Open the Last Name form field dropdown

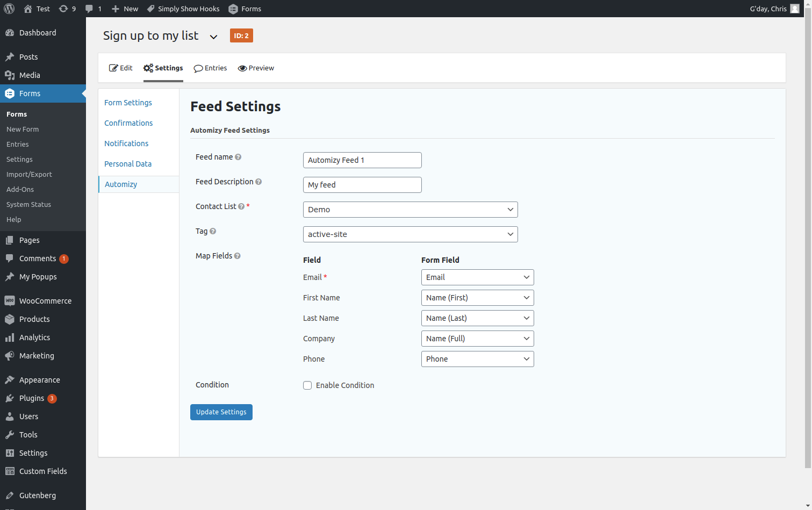point(478,318)
